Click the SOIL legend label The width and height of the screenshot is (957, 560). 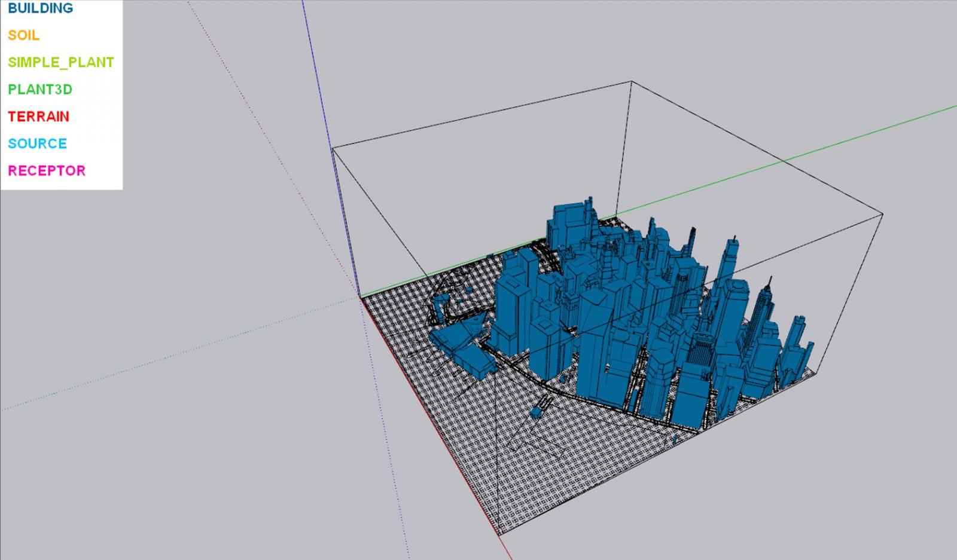click(x=23, y=35)
